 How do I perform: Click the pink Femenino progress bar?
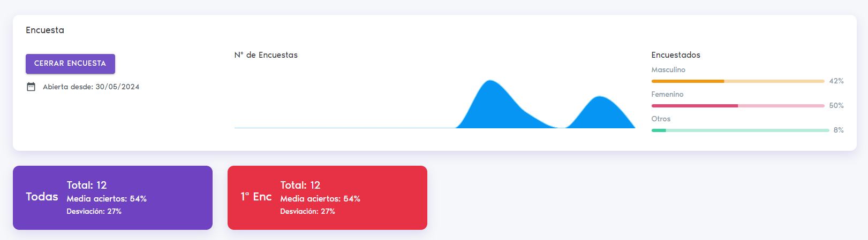737,106
